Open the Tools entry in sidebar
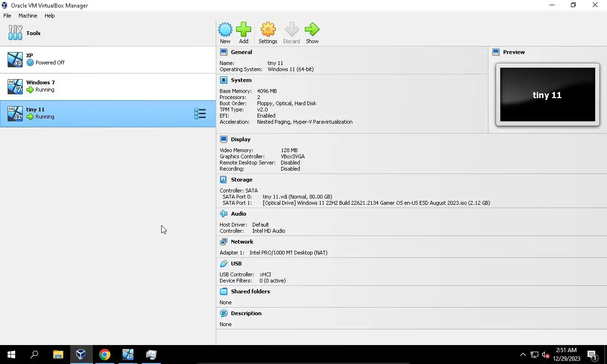 (108, 33)
